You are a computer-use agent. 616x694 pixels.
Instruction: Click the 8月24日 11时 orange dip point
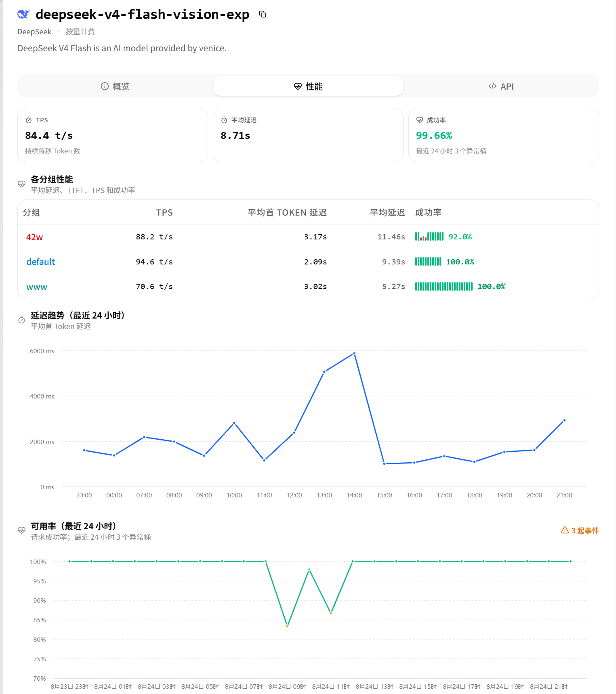coord(331,613)
